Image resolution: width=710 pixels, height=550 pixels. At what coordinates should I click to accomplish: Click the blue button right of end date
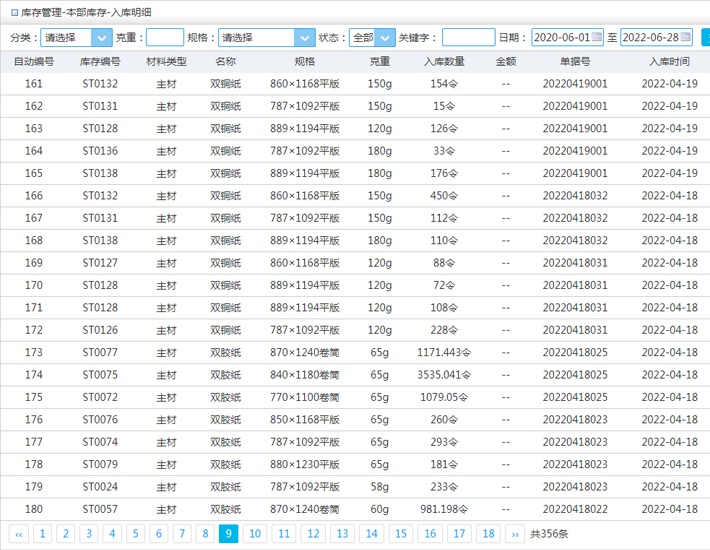tap(705, 37)
